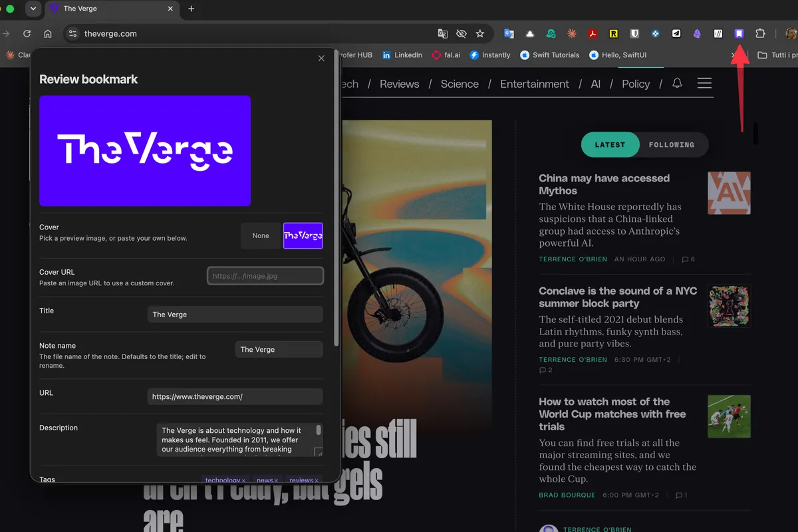Open the red Adobe Acrobat extension
This screenshot has width=798, height=532.
tap(593, 33)
